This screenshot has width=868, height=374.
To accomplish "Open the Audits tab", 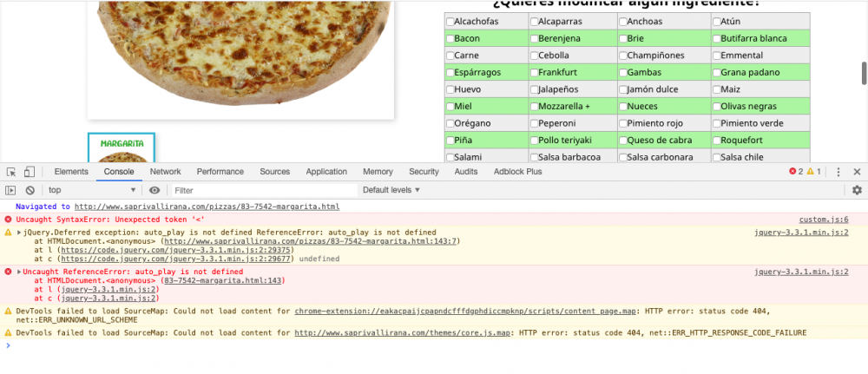I will point(465,172).
